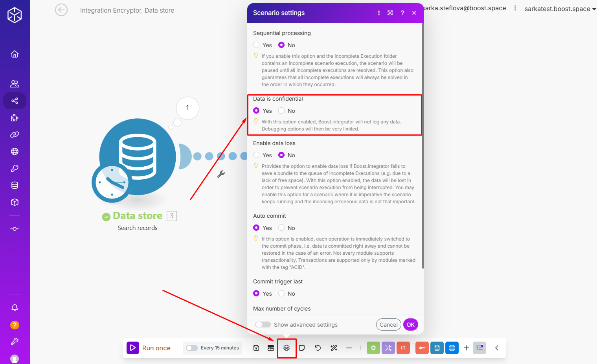Enable Show advanced settings toggle
The height and width of the screenshot is (364, 597).
[x=263, y=325]
